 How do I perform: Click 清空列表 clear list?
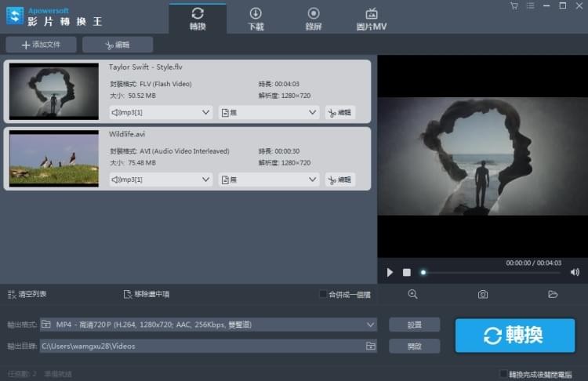click(27, 295)
